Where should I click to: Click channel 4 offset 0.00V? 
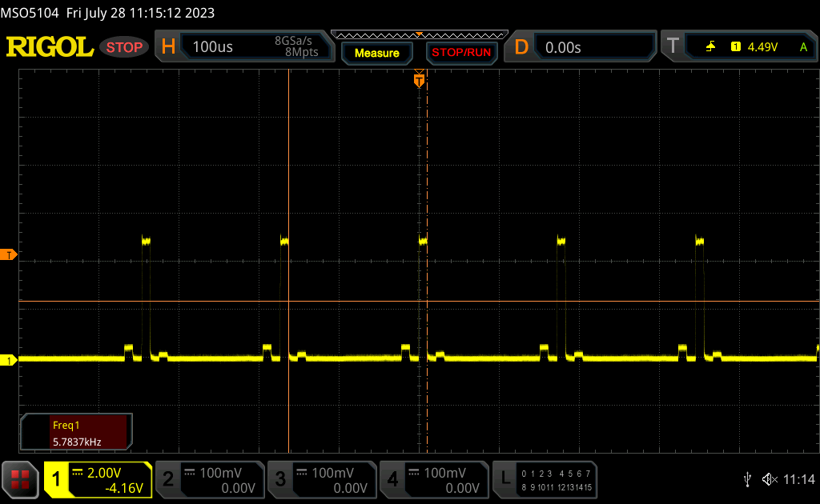point(462,488)
